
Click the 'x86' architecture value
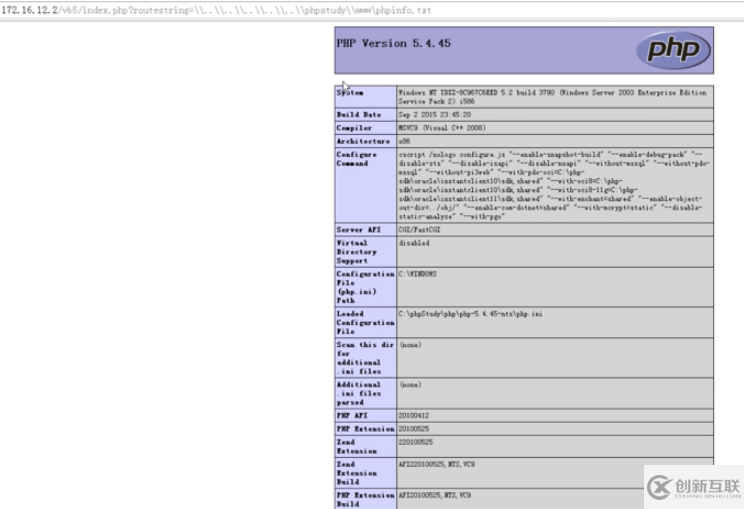[x=404, y=141]
